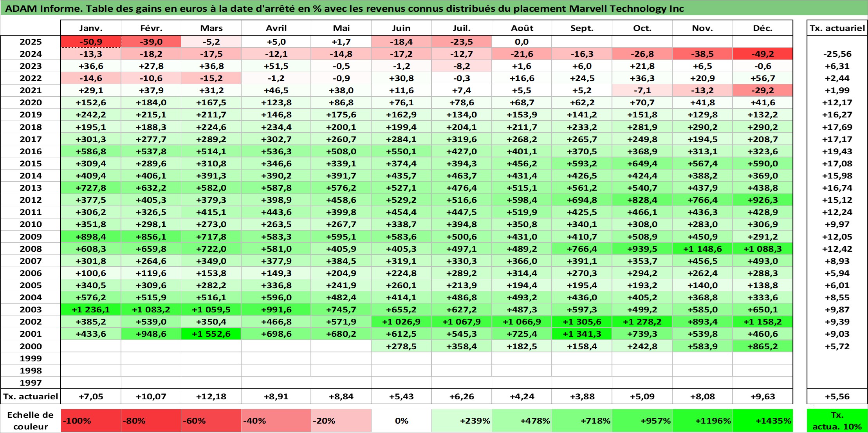Select the Août column header
Image resolution: width=868 pixels, height=433 pixels.
coord(522,28)
